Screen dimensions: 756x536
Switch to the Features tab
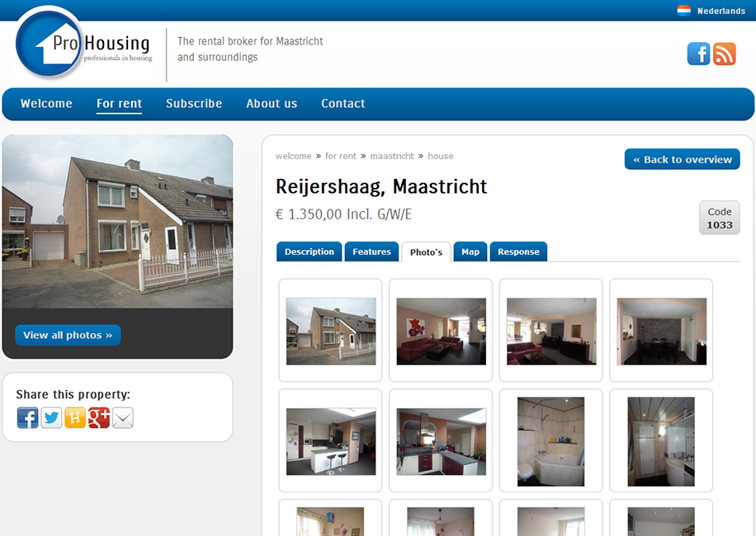371,252
